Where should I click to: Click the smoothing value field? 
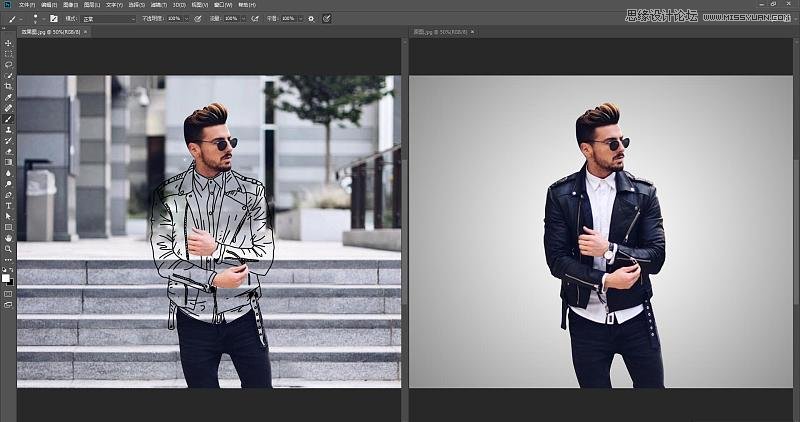[x=288, y=19]
